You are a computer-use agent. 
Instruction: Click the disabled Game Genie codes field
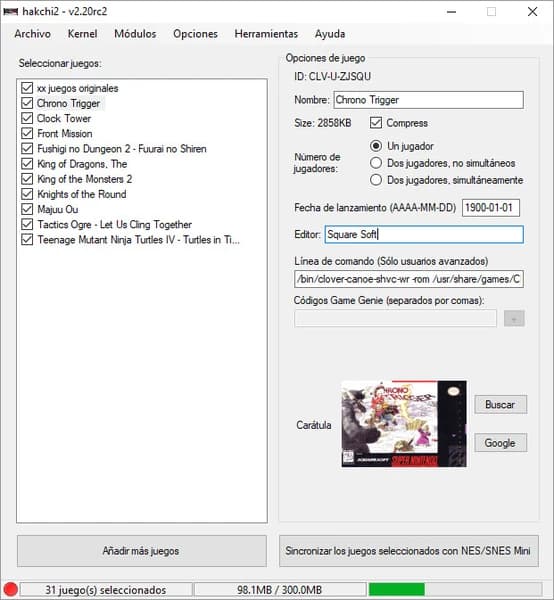[395, 318]
